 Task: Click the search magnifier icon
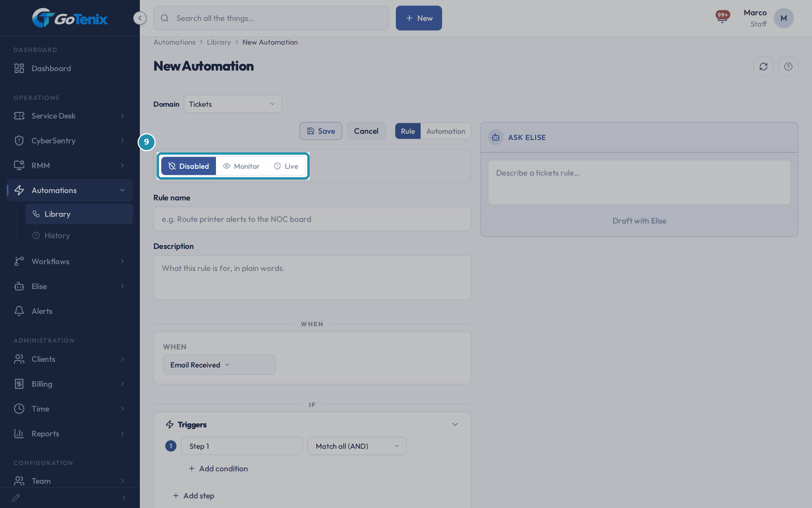coord(165,18)
